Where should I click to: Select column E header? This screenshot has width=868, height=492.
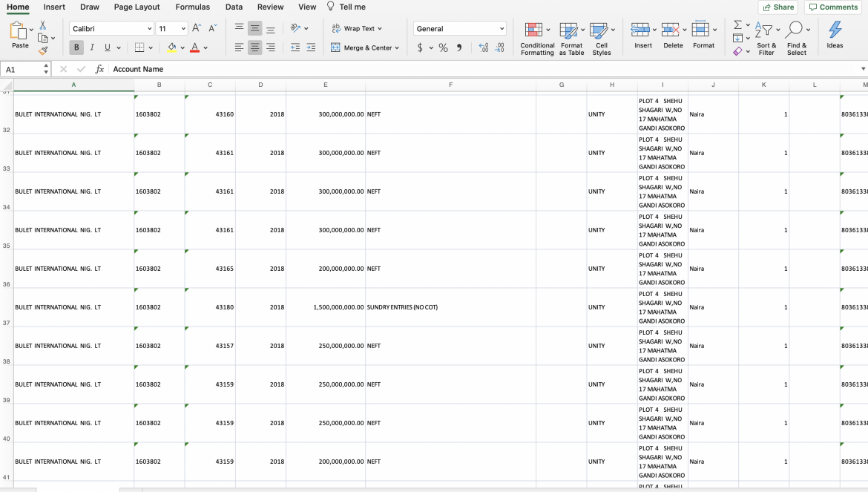point(326,85)
